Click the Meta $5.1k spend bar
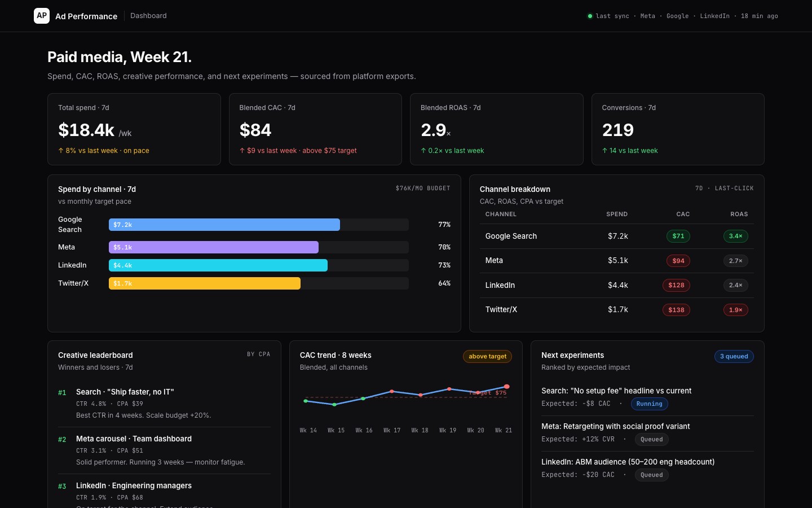812x508 pixels. click(214, 247)
